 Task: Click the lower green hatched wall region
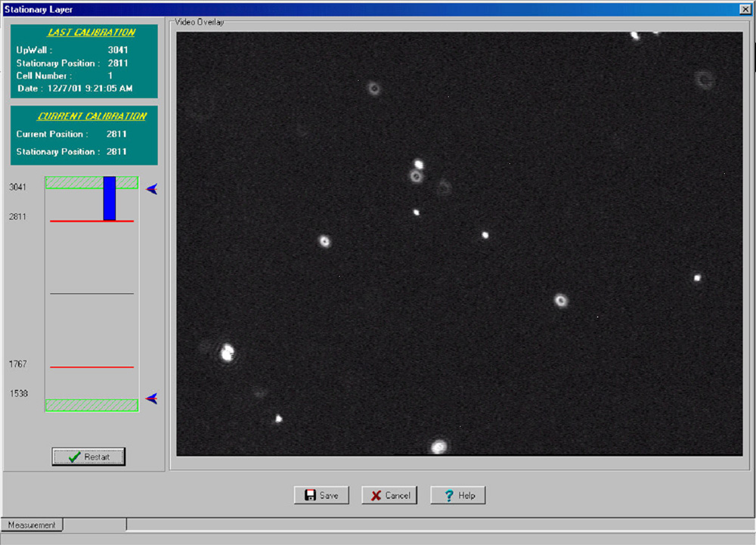[x=91, y=405]
